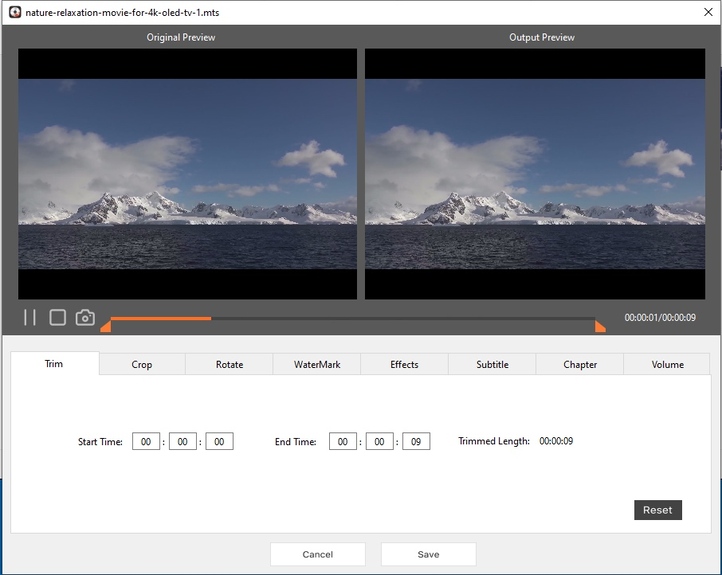Select the left orange trim start marker
The image size is (722, 575).
coord(106,326)
